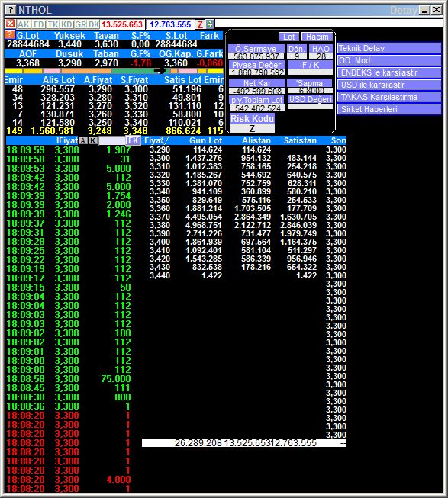Open Teknik Detay

[x=389, y=48]
